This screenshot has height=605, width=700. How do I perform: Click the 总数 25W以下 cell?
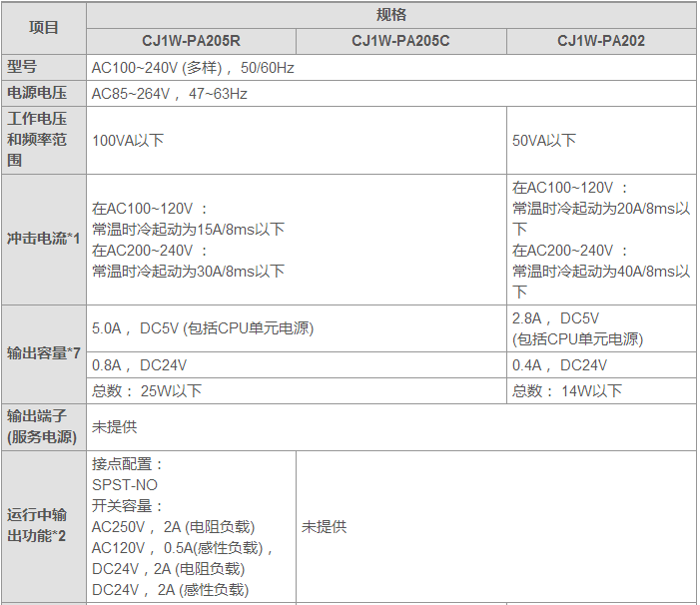coord(147,391)
